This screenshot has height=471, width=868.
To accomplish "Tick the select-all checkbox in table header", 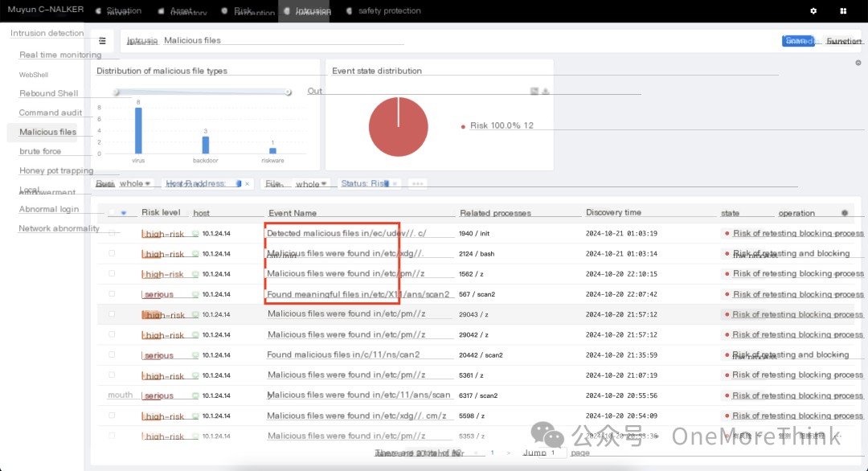I will pyautogui.click(x=112, y=212).
